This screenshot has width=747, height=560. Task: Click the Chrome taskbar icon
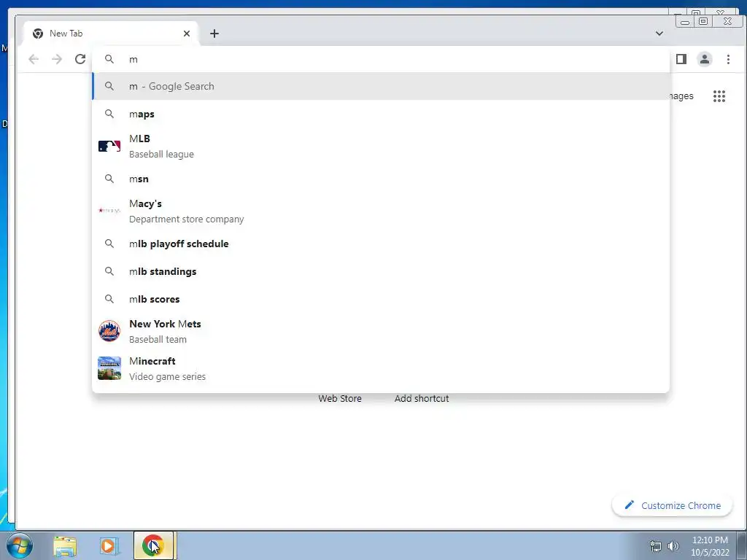[153, 545]
